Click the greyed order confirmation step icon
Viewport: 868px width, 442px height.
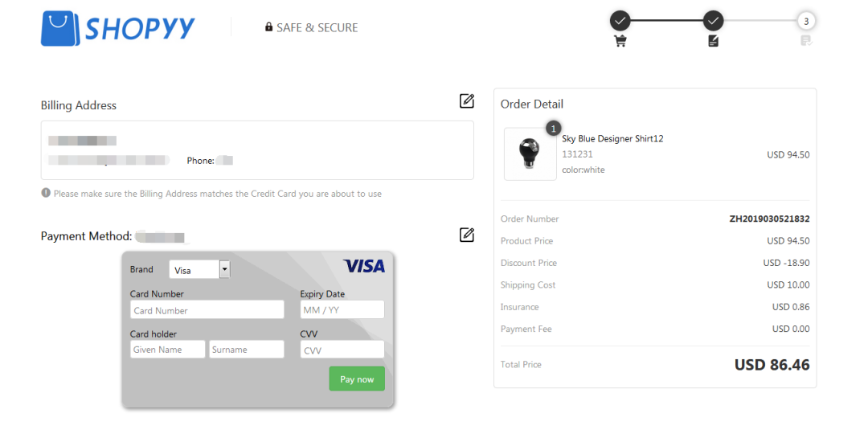(806, 41)
